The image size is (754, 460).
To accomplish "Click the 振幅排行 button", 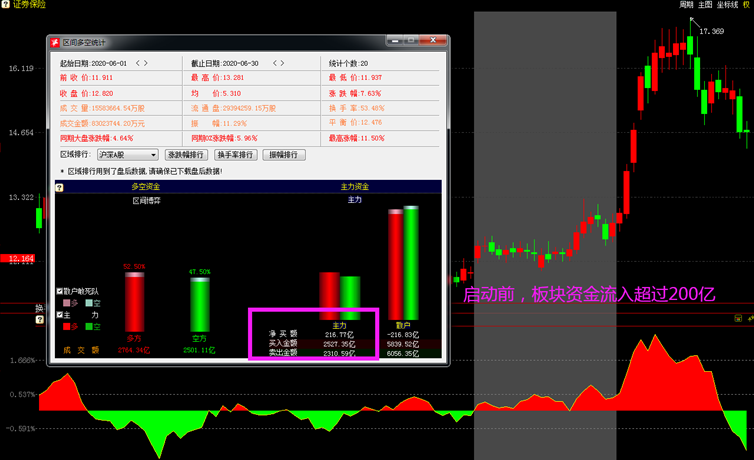I will point(284,155).
